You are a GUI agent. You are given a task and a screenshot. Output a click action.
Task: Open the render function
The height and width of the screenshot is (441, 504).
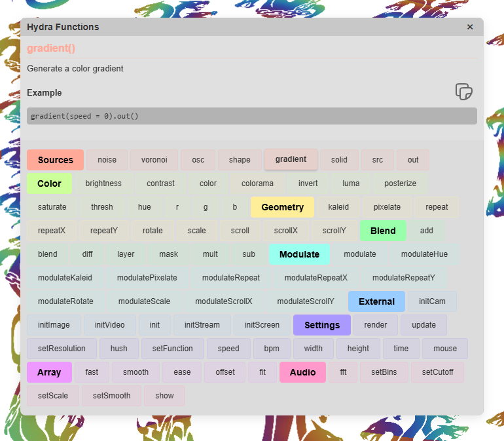click(376, 325)
